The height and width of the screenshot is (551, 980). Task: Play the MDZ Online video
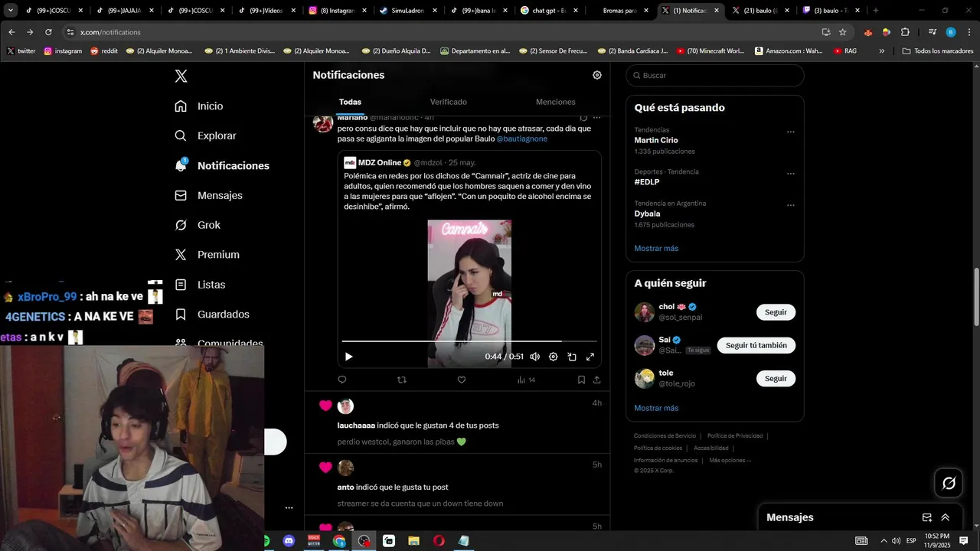(349, 357)
